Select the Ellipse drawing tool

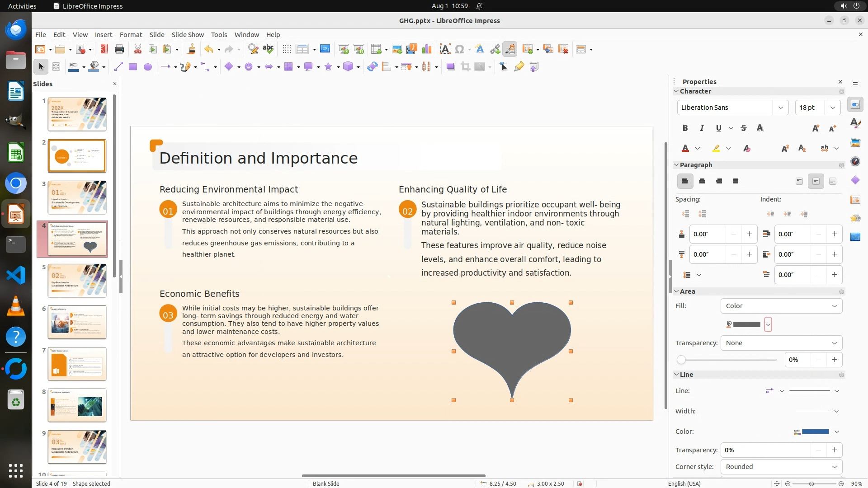[x=147, y=67]
